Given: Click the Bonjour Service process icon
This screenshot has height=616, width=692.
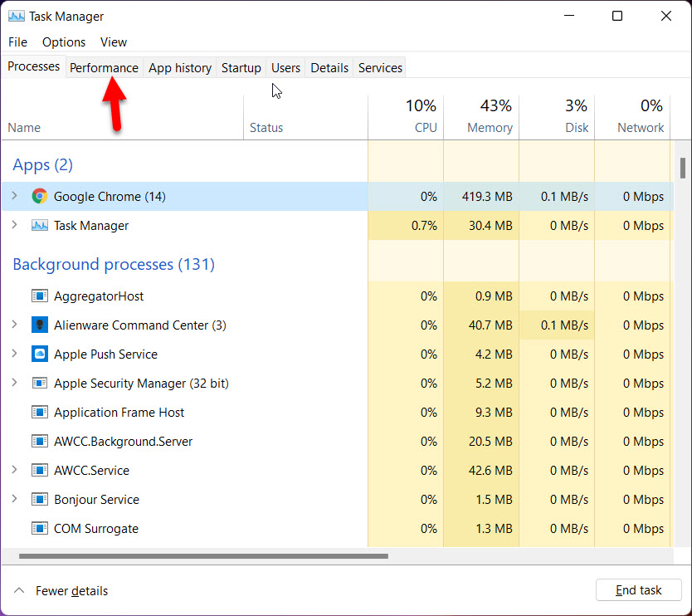Looking at the screenshot, I should click(39, 500).
